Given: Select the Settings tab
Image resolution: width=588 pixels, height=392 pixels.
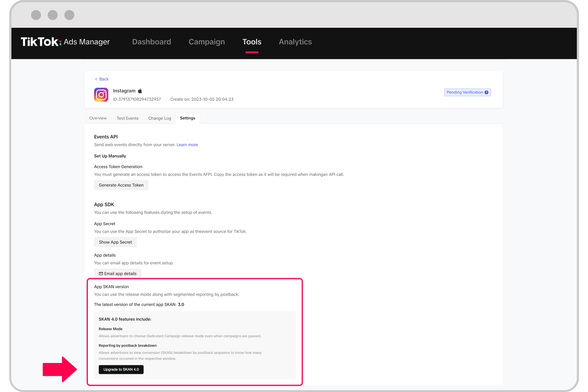Looking at the screenshot, I should coord(188,118).
